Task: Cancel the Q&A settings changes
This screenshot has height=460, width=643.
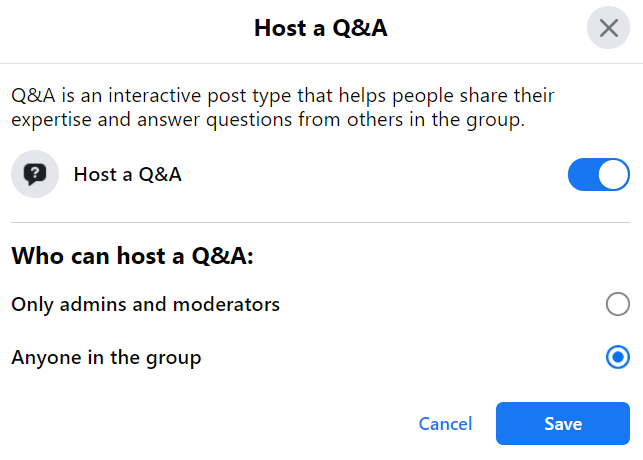Action: click(x=445, y=424)
